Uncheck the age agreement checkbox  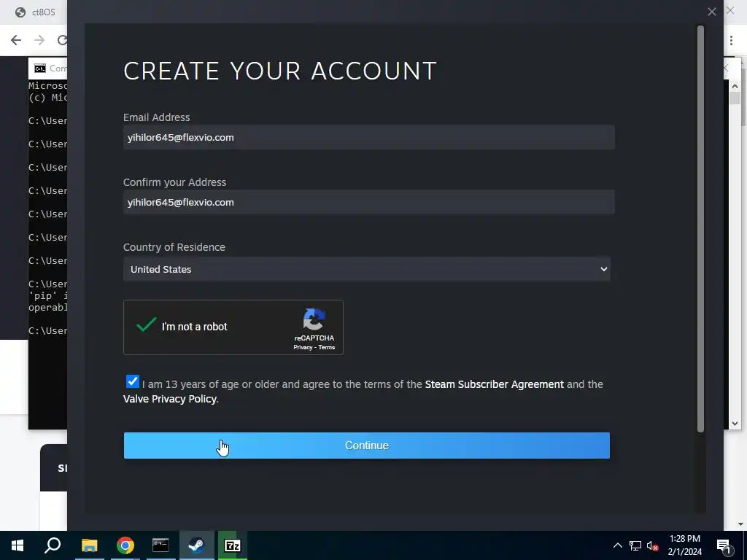click(x=133, y=381)
